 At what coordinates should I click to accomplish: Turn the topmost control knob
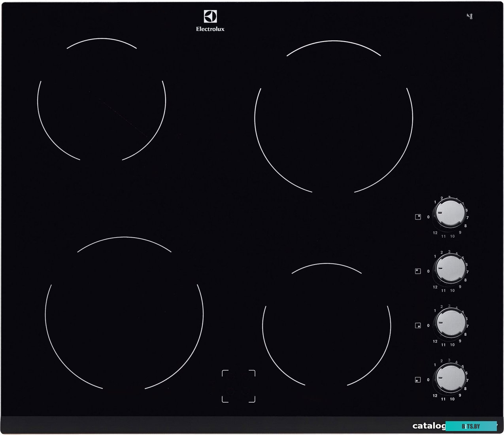click(x=451, y=214)
